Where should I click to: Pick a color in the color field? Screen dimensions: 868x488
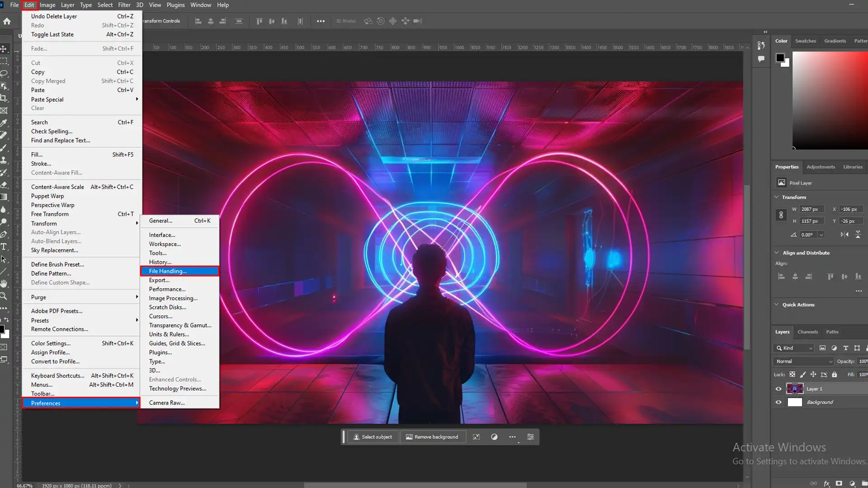(830, 100)
